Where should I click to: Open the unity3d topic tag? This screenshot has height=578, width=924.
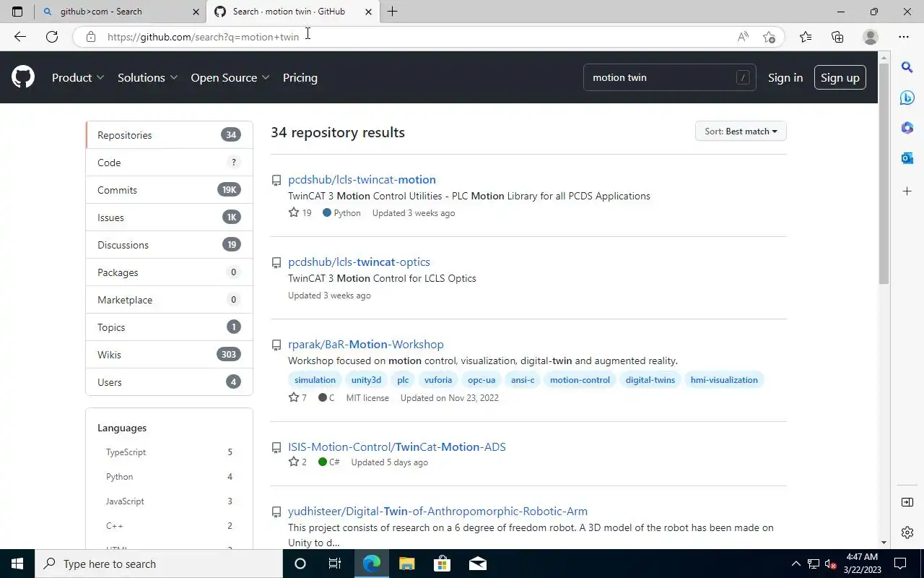click(x=366, y=380)
